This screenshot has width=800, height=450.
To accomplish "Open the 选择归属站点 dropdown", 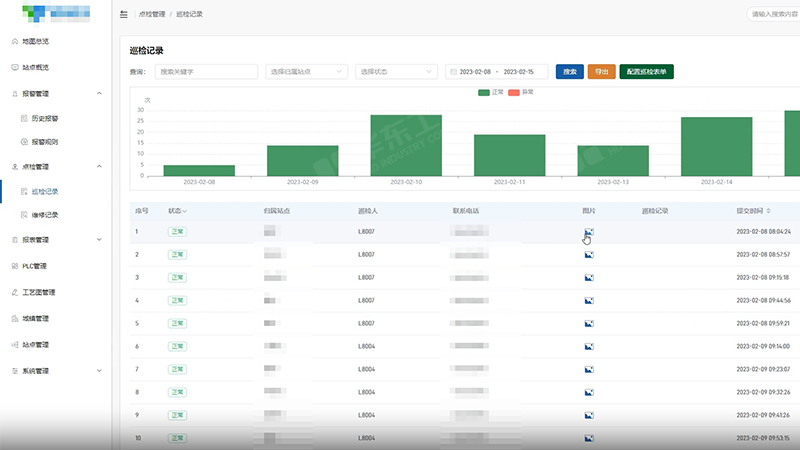I will (x=307, y=72).
